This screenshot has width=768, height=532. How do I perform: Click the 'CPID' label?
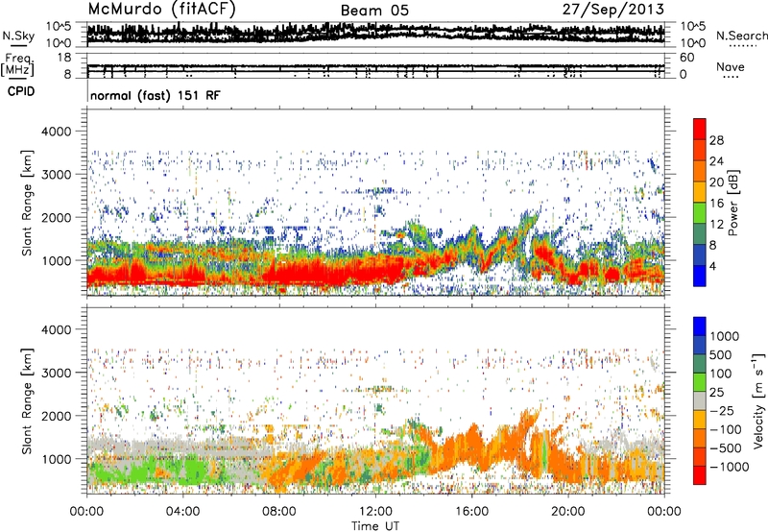click(x=21, y=91)
